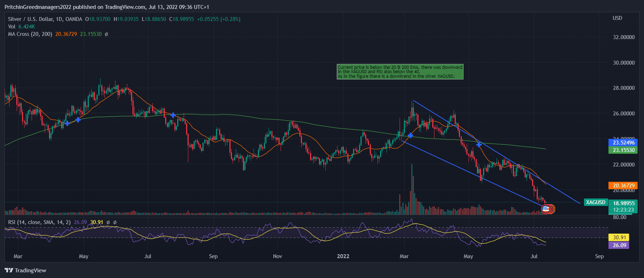The height and width of the screenshot is (278, 644).
Task: Click the ø symbol in MA Cross legend
Action: (106, 34)
